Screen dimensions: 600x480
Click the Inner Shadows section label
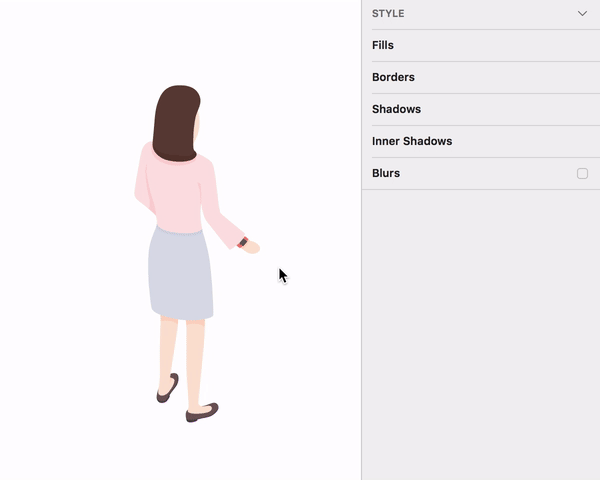412,141
